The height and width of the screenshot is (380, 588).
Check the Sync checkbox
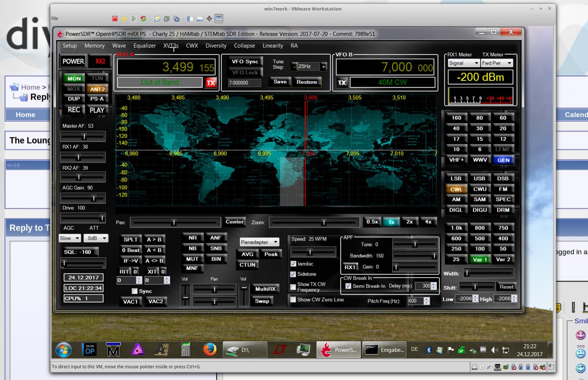[135, 291]
